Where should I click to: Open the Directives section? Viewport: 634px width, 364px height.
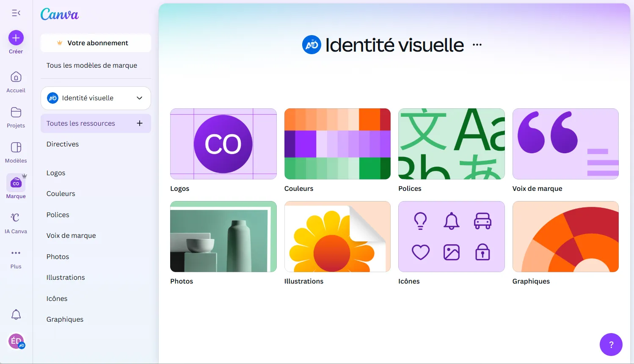[62, 144]
